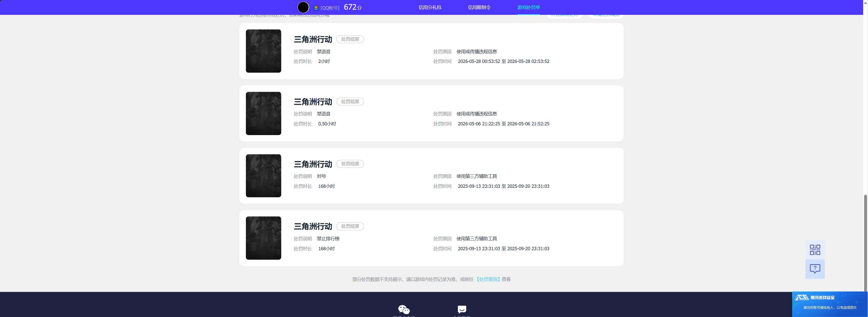Open game thumbnail of 0.50小时 mute penalty
Screen dimensions: 868x317
[264, 113]
